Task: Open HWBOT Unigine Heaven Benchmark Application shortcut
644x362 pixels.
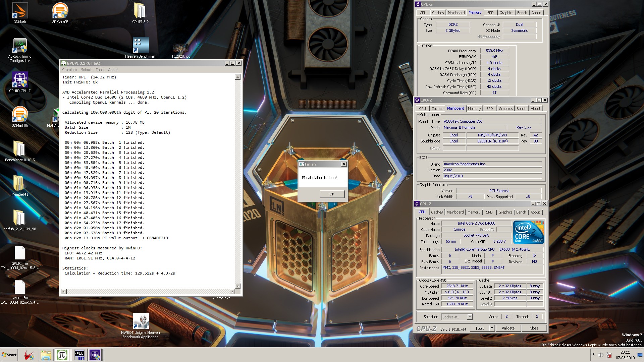Action: point(141,325)
